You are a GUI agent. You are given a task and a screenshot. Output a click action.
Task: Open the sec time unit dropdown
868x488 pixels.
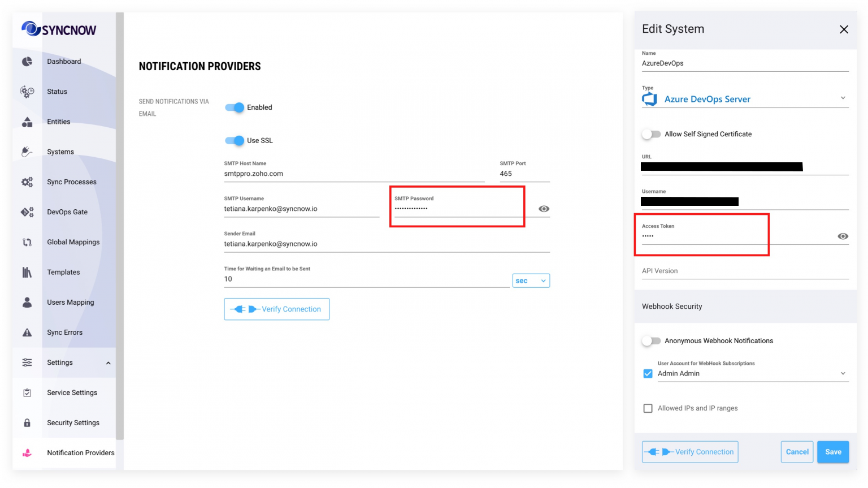click(x=531, y=280)
